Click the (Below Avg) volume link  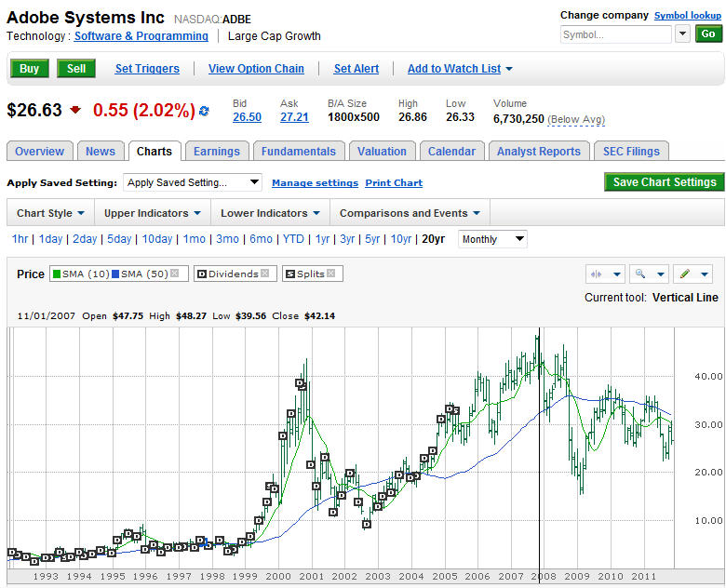click(x=576, y=119)
